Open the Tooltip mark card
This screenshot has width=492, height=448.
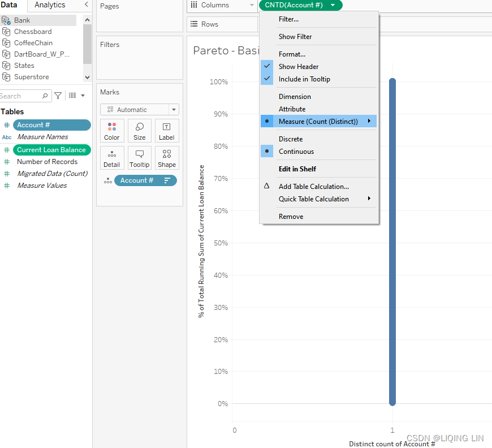click(139, 158)
